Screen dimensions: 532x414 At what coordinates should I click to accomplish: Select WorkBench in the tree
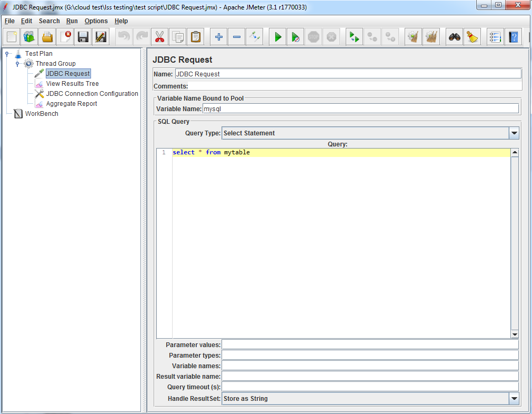click(42, 113)
